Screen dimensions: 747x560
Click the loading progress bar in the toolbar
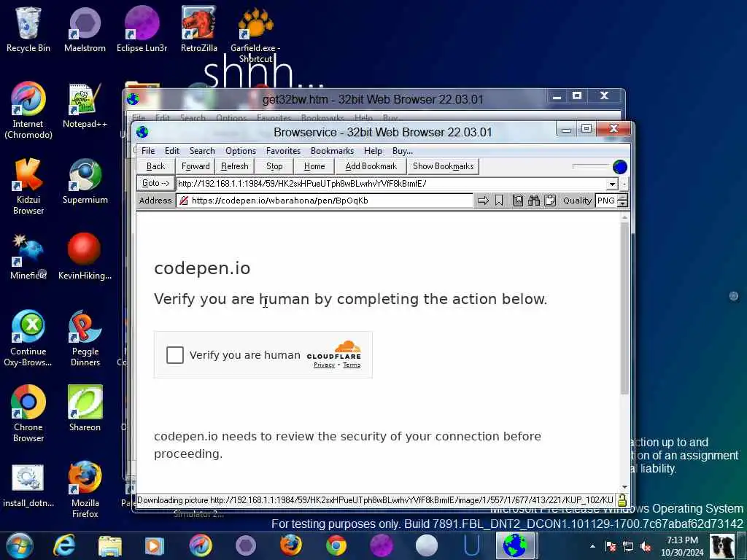pos(591,166)
